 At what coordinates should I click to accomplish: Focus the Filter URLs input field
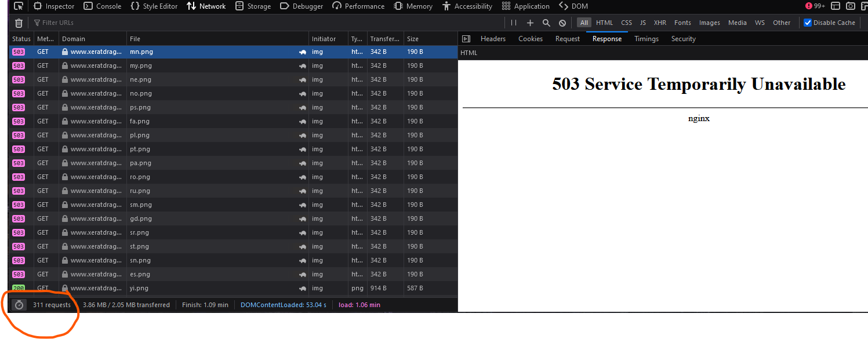point(267,23)
